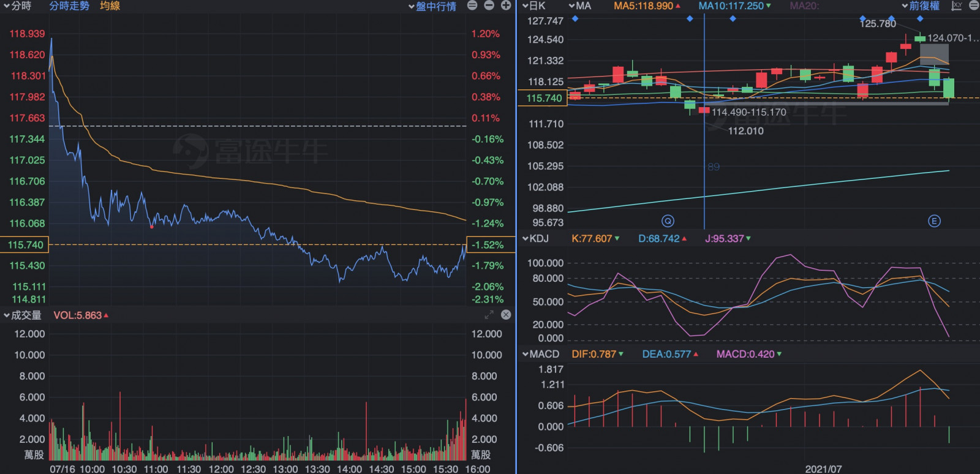The image size is (980, 474).
Task: Open the 盤中行情 session dropdown
Action: pyautogui.click(x=432, y=6)
